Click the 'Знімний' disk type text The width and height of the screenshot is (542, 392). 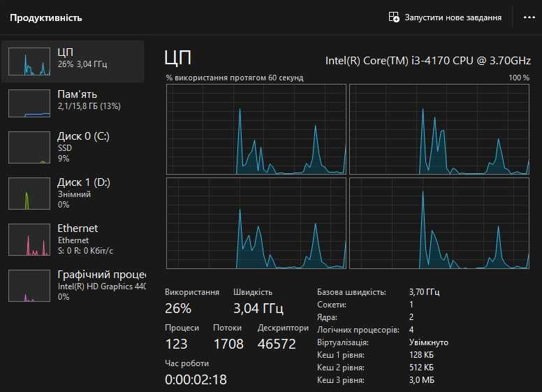click(x=74, y=194)
